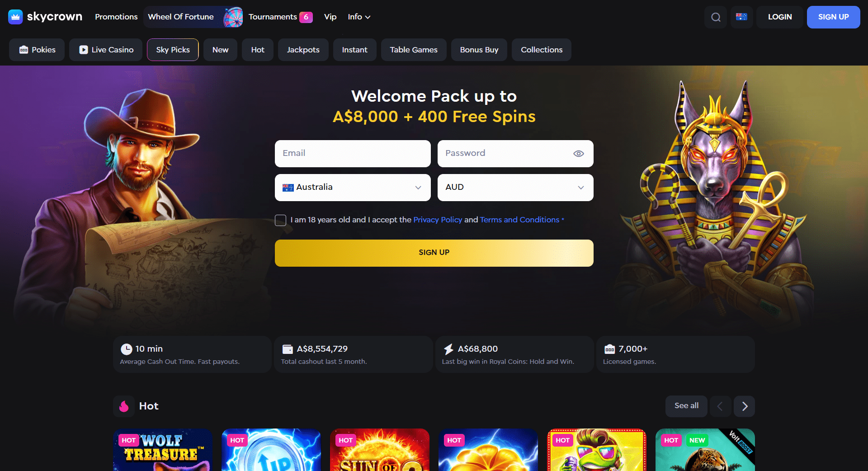Image resolution: width=868 pixels, height=471 pixels.
Task: Click the pink Hot flame icon
Action: click(x=124, y=406)
